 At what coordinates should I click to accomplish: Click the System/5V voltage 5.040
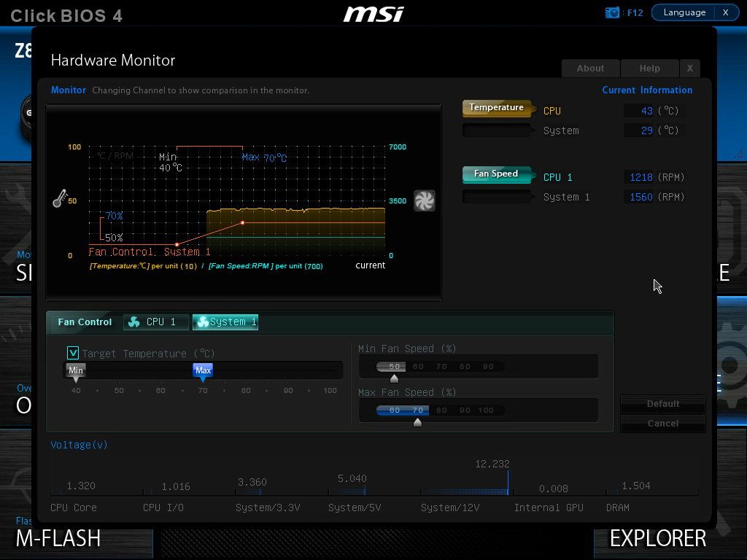(352, 478)
